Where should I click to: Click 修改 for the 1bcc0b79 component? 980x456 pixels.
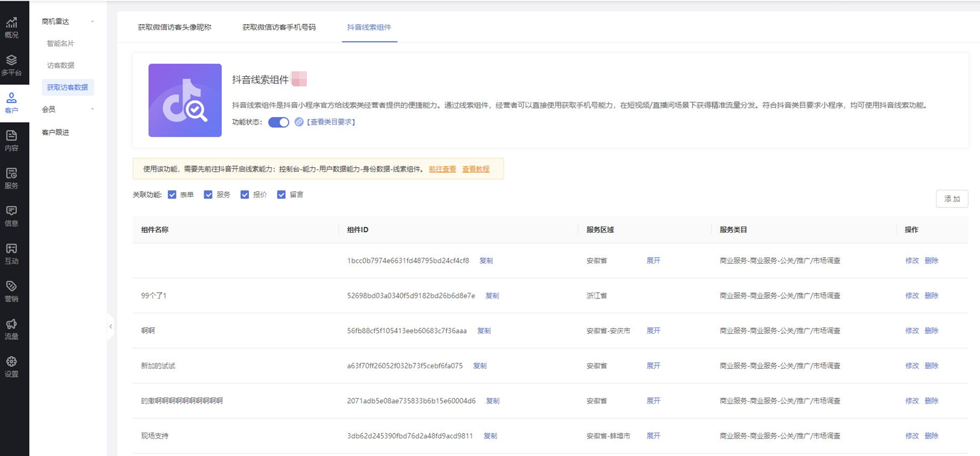pyautogui.click(x=912, y=260)
